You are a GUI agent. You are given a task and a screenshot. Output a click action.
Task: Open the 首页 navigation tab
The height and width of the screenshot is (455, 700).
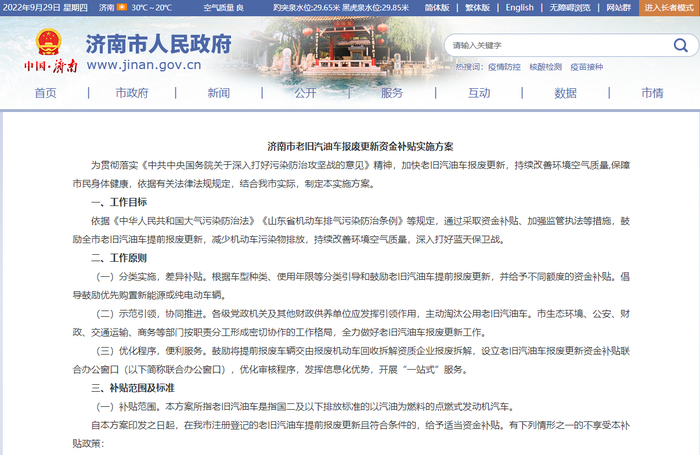pos(46,93)
